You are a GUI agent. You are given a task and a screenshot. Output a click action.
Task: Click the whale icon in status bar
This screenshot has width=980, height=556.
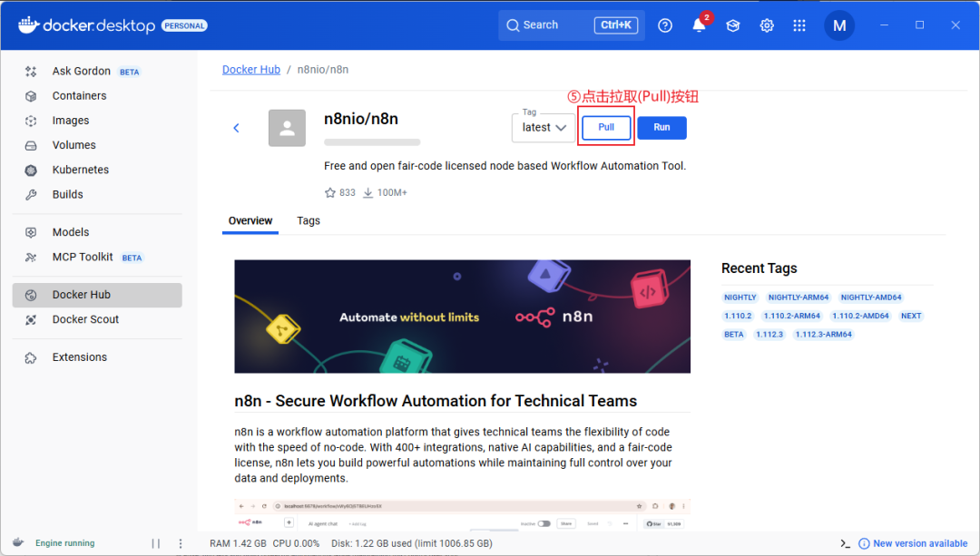click(19, 542)
